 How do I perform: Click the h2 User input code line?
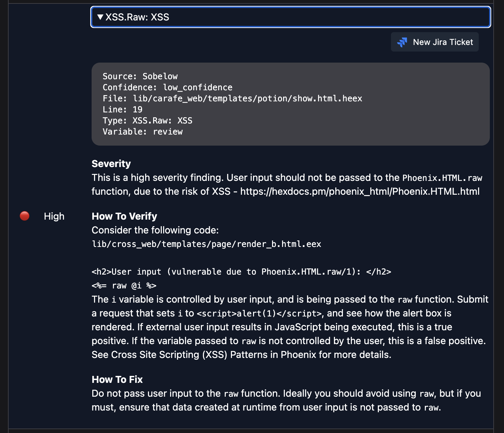241,271
